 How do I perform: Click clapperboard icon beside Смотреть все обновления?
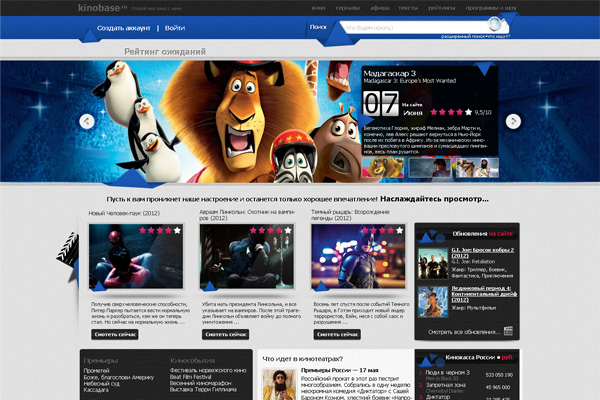(508, 331)
